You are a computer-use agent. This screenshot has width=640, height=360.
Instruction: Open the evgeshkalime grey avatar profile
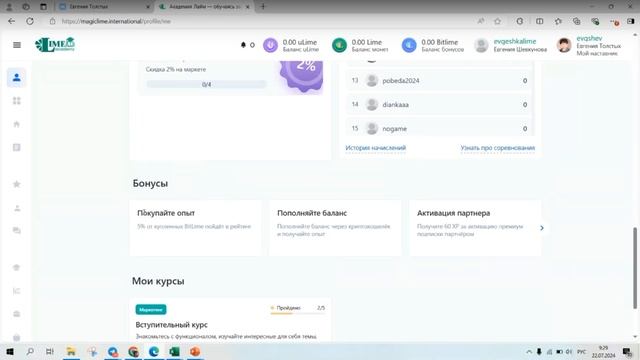pos(481,45)
